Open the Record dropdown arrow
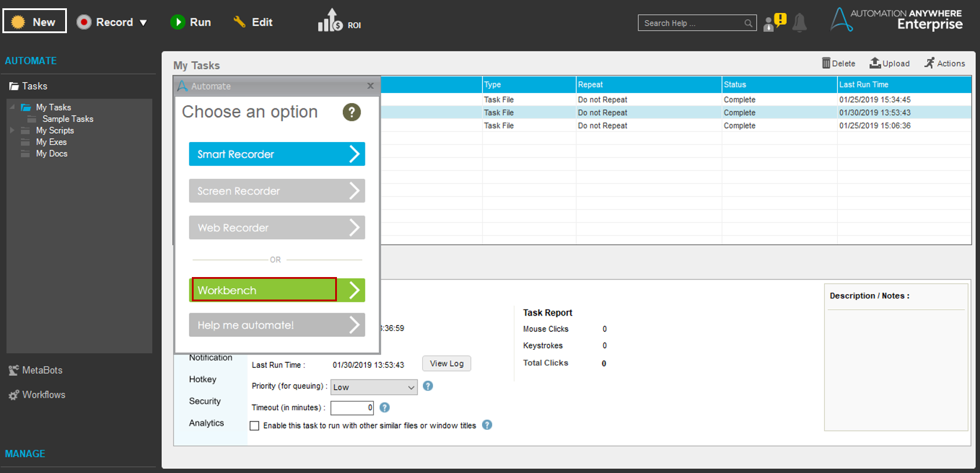This screenshot has height=473, width=980. point(143,22)
